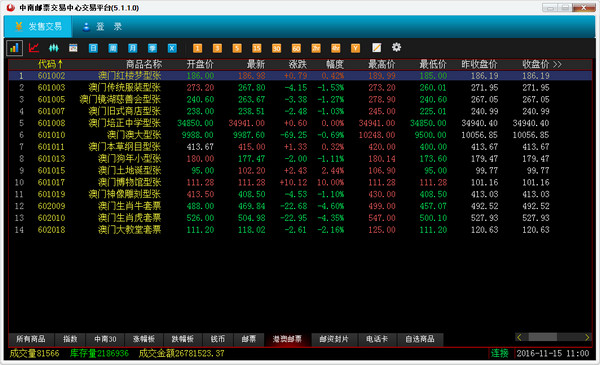Select row 601007 澳门旧式商店型张
Screen dimensions: 600x365
(x=300, y=111)
